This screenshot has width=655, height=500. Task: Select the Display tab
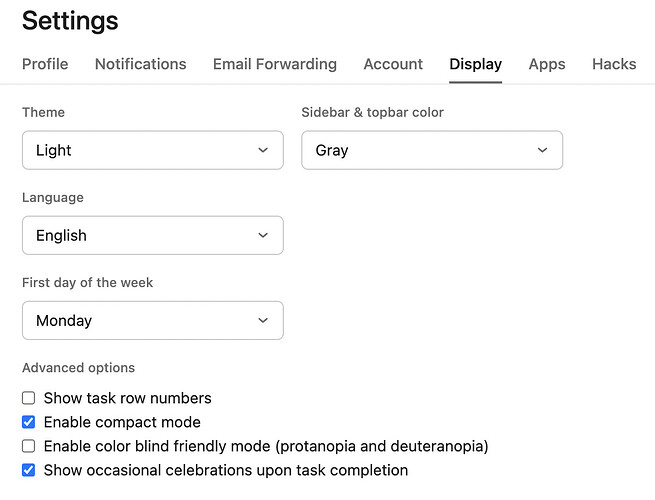click(x=475, y=64)
